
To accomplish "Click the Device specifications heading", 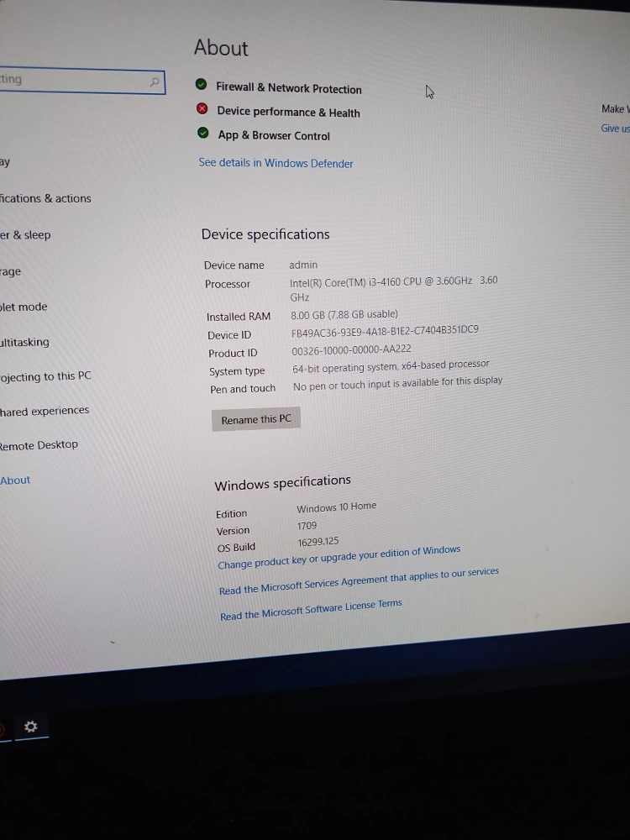I will [265, 234].
